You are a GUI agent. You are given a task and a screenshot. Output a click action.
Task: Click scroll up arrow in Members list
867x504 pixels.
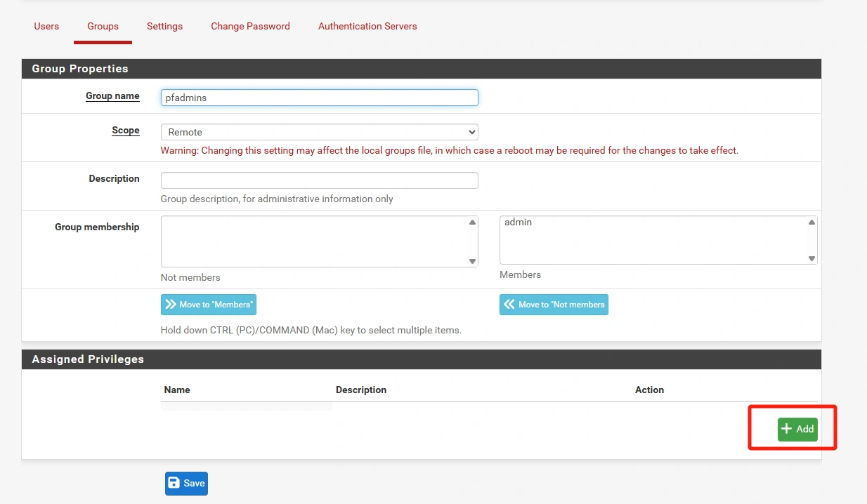pos(811,223)
